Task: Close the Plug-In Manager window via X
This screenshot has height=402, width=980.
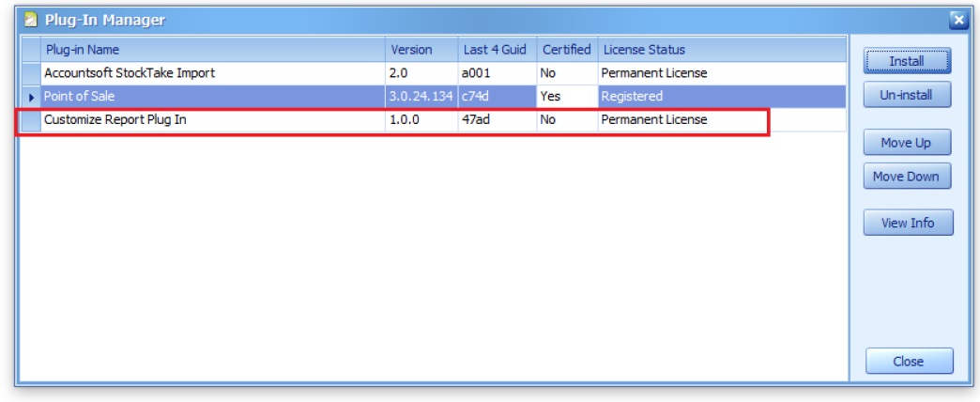Action: pos(957,19)
